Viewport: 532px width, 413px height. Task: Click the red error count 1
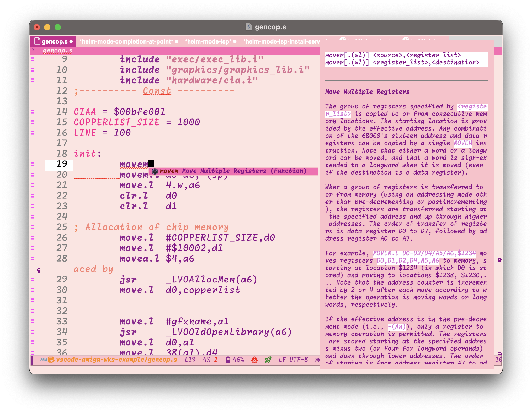click(x=216, y=360)
